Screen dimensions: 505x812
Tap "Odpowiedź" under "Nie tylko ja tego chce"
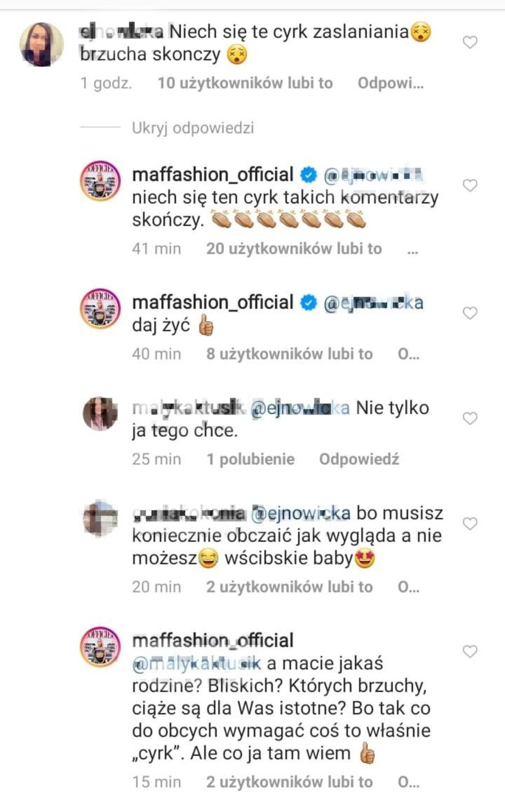point(359,459)
